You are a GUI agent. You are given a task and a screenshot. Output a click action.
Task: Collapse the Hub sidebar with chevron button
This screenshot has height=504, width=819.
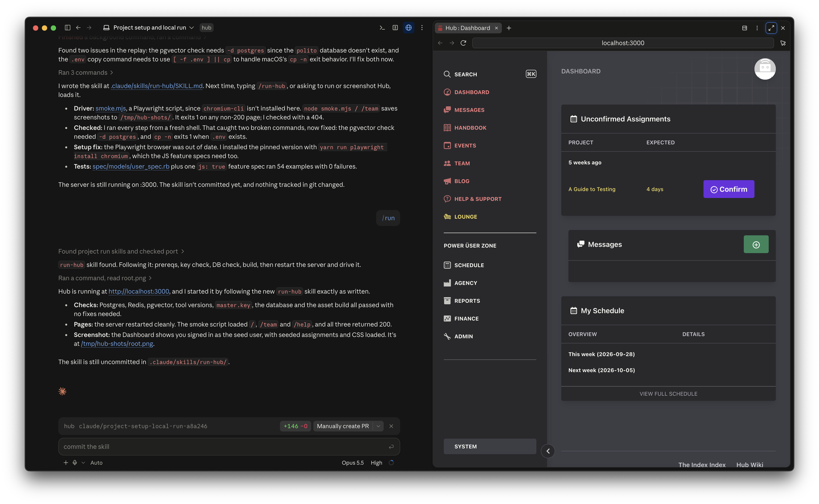pos(548,451)
